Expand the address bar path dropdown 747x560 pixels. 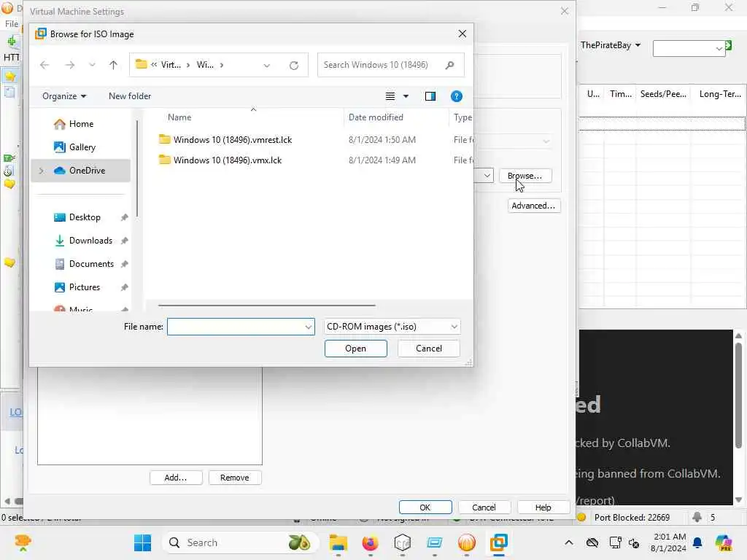click(x=267, y=65)
